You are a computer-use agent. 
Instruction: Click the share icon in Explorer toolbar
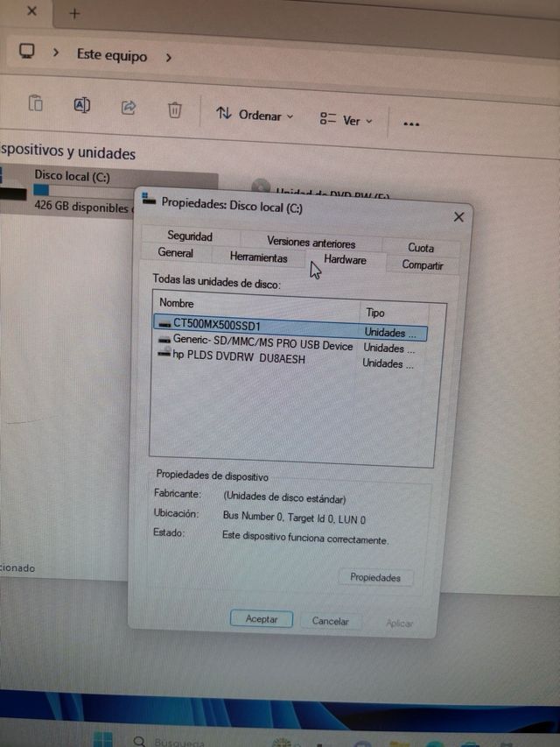(x=128, y=107)
